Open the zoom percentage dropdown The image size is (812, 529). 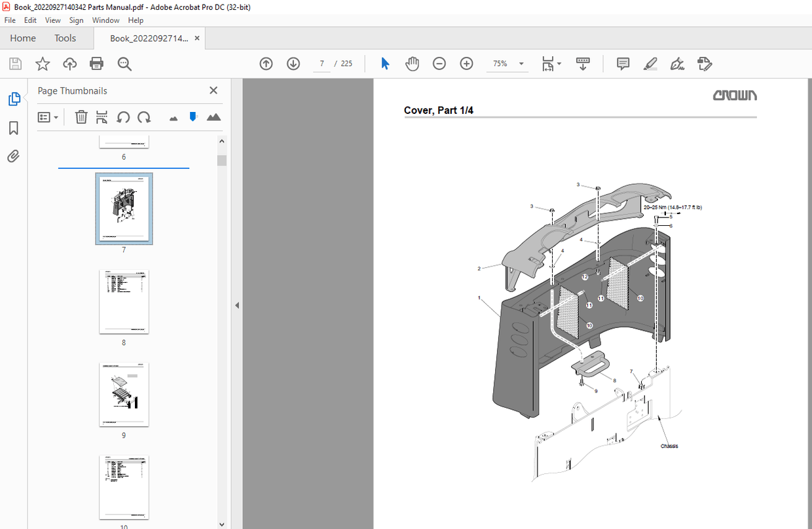tap(521, 64)
